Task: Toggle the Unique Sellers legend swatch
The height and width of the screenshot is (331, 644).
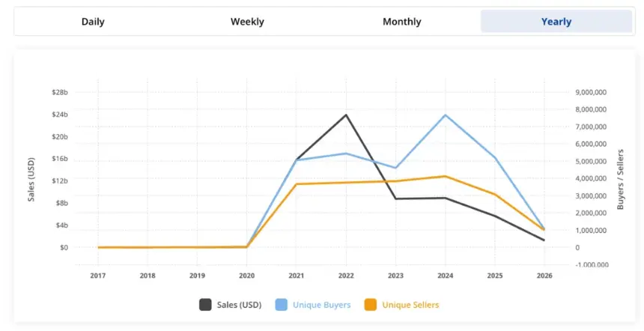Action: tap(371, 305)
